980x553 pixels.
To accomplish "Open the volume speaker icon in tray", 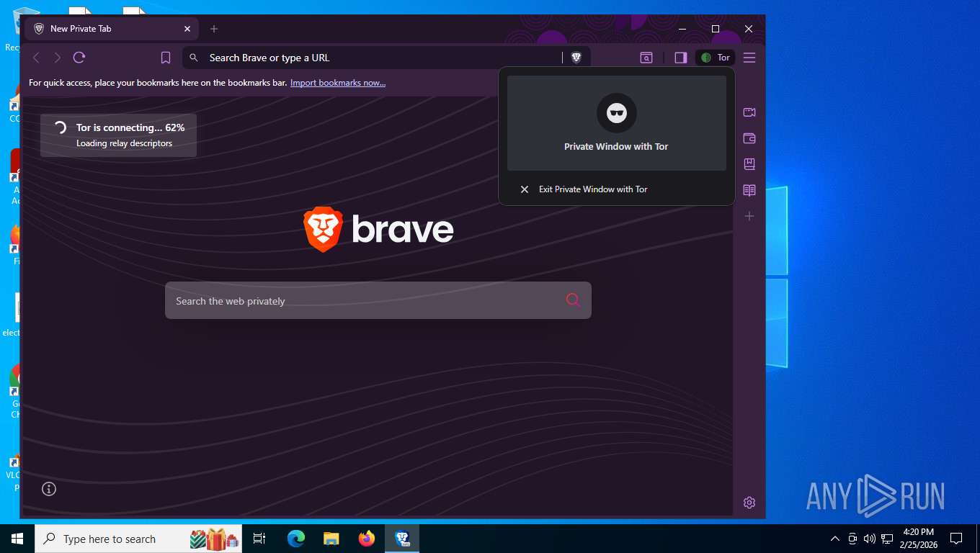I will (869, 539).
